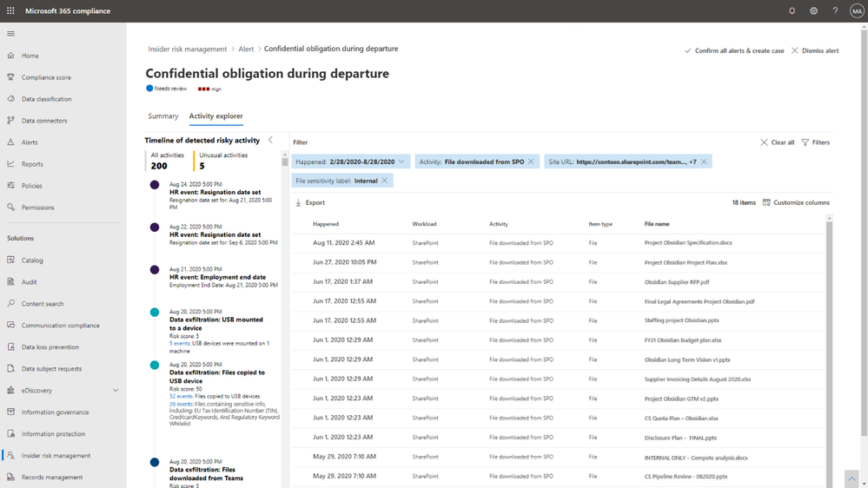Click the scroll-to-top arrow button
Screen dimensions: 868x488
click(x=851, y=478)
